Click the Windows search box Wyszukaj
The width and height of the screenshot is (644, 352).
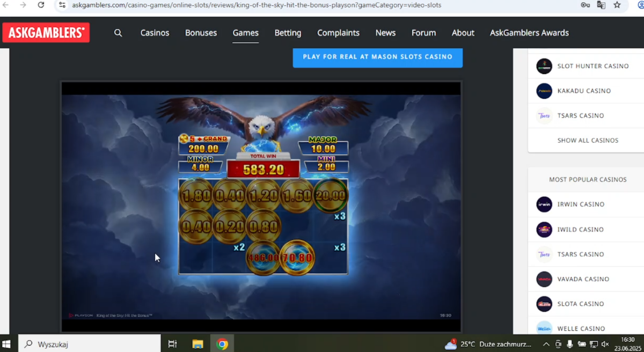[89, 344]
